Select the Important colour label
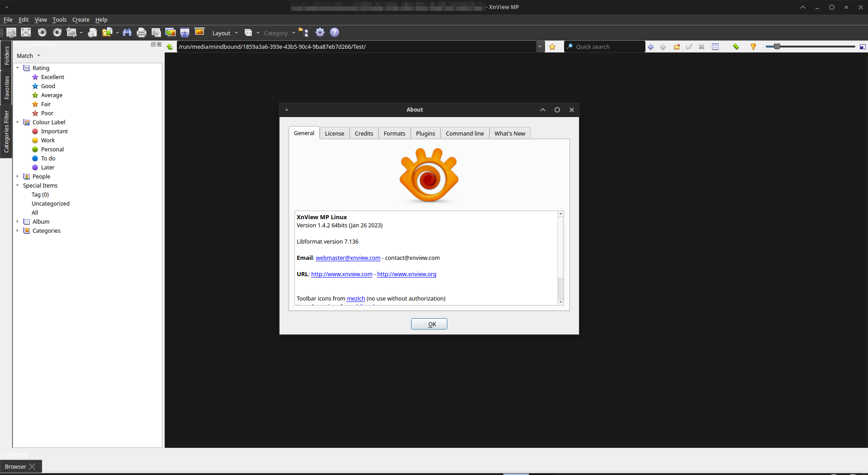868x475 pixels. point(54,131)
